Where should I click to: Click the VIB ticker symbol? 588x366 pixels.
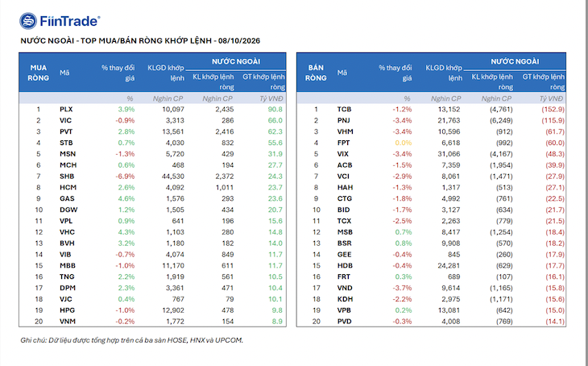coord(65,255)
